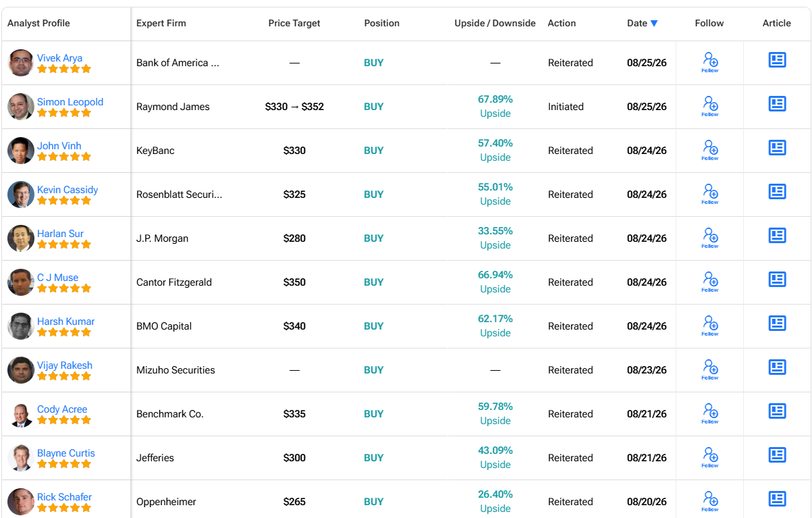Open article for Simon Leopold's rating
This screenshot has height=518, width=812.
778,103
